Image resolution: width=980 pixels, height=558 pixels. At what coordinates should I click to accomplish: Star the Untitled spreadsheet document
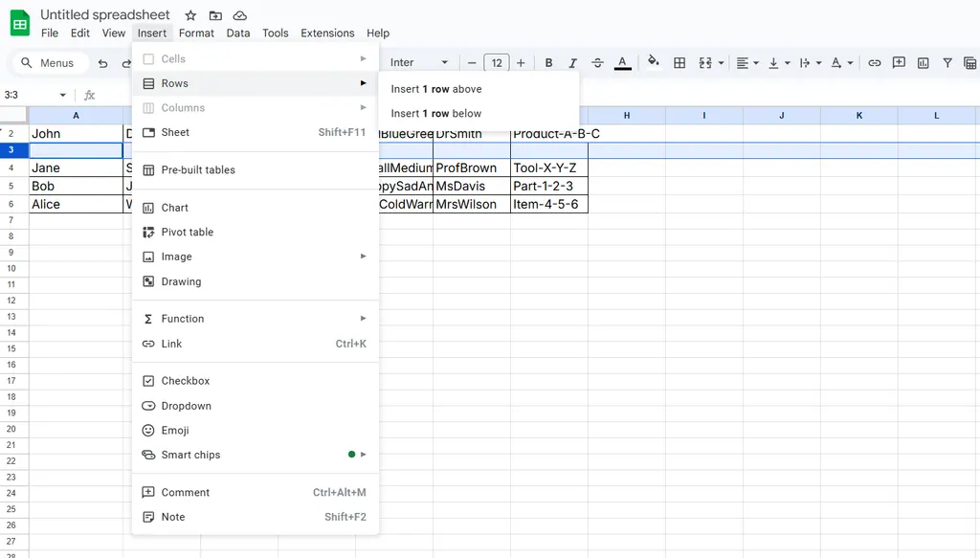[x=190, y=15]
